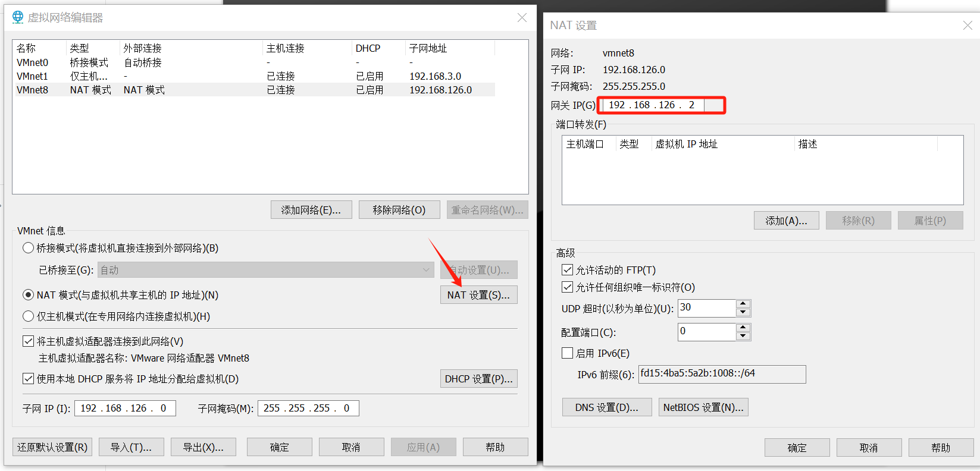
Task: Close the 虚拟网络编辑器 window
Action: (x=522, y=18)
